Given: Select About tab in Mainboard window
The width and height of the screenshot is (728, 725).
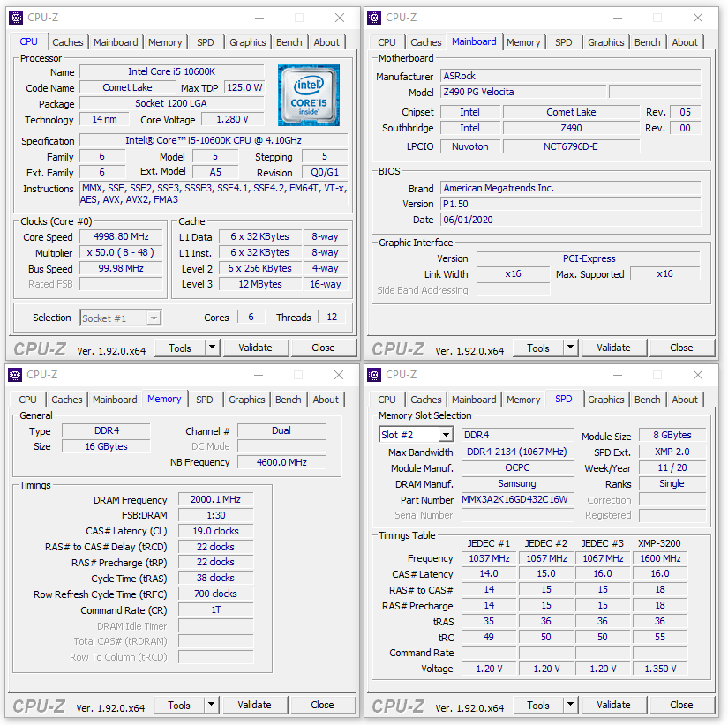Looking at the screenshot, I should click(685, 42).
